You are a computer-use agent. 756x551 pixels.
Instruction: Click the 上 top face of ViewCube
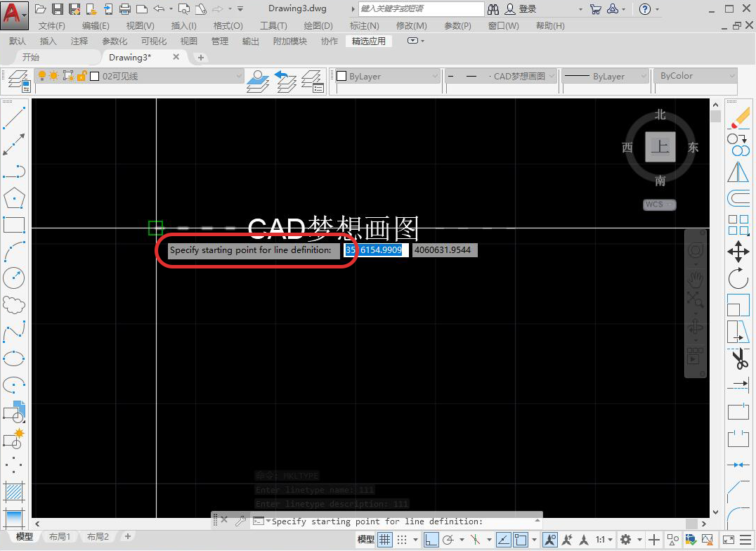pos(660,147)
